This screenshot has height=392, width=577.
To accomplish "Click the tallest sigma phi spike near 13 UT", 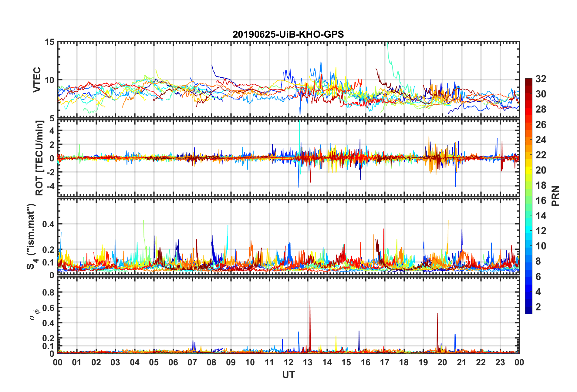I will click(x=310, y=326).
